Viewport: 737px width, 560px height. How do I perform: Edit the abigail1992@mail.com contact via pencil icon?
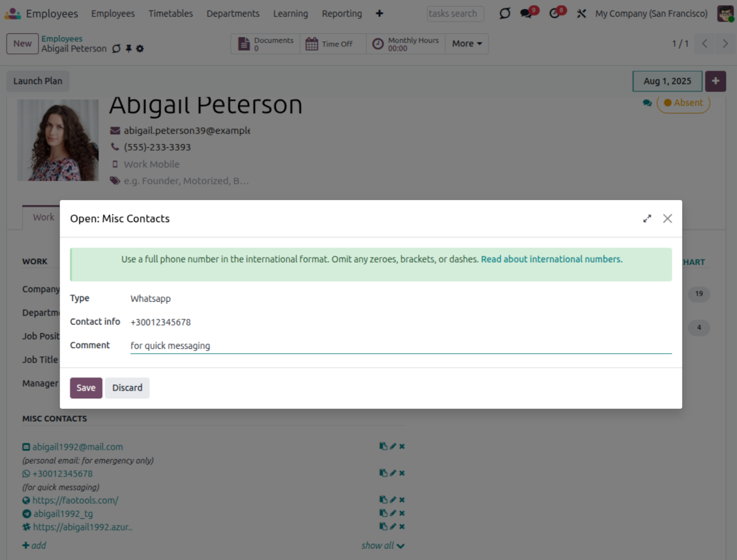pyautogui.click(x=393, y=447)
